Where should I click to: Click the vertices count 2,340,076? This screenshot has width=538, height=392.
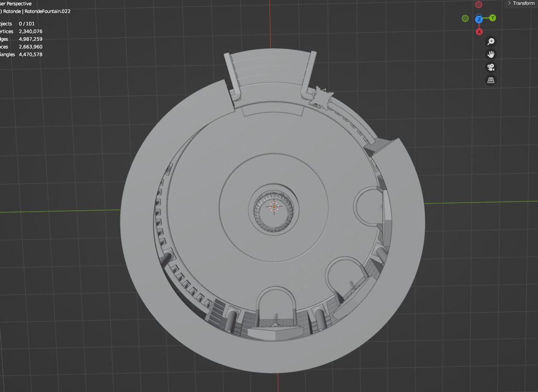coord(30,32)
